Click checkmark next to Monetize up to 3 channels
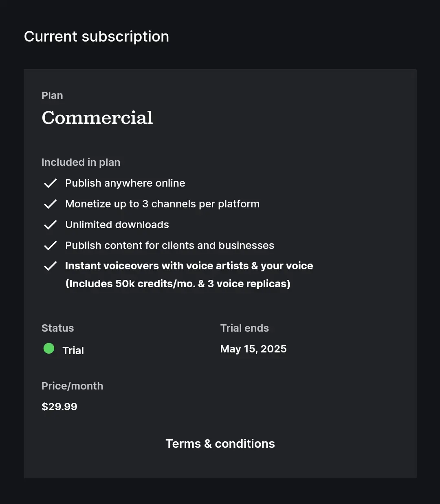The width and height of the screenshot is (440, 504). 50,204
